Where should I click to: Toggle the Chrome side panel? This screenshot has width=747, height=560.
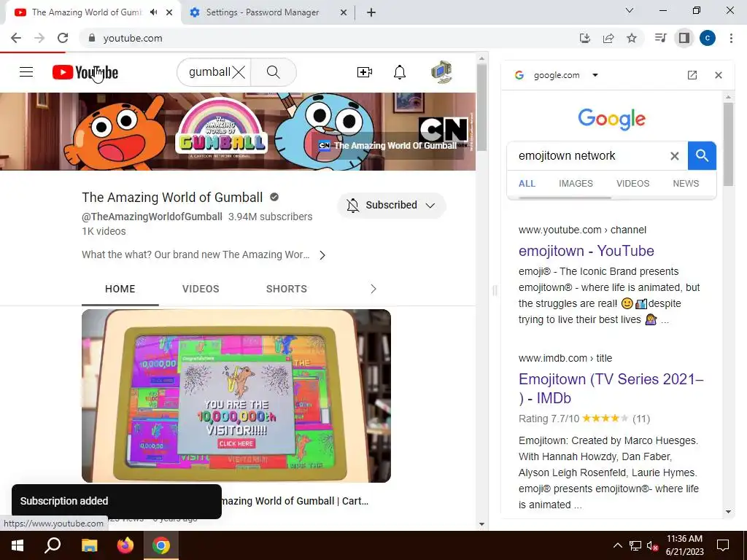(684, 38)
